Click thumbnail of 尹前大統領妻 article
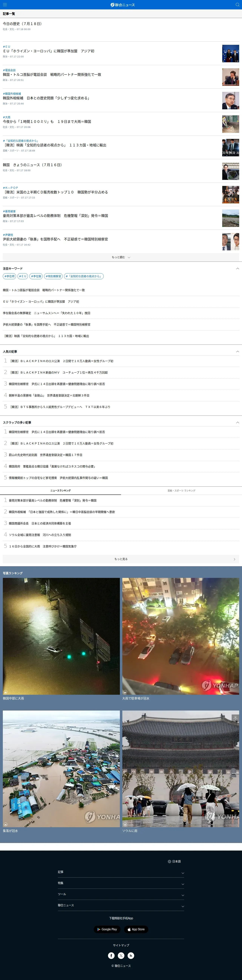Viewport: 242px width, 980px height. (x=231, y=242)
